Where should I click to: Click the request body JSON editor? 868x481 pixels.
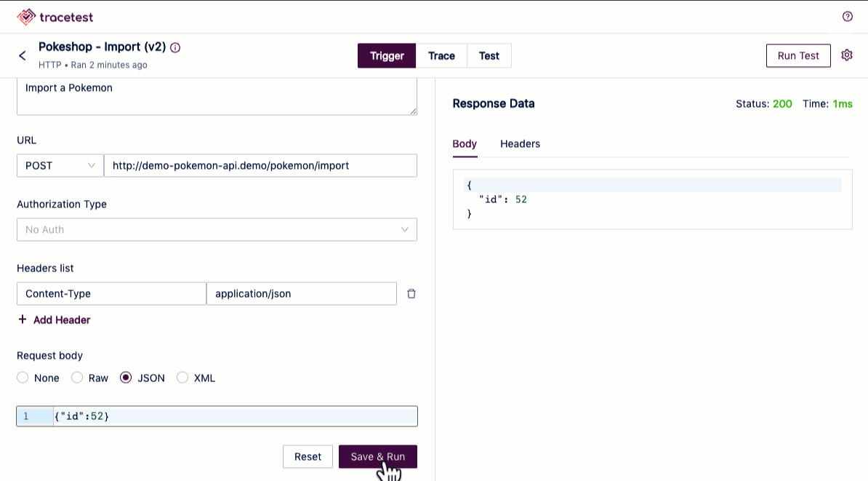[x=217, y=416]
